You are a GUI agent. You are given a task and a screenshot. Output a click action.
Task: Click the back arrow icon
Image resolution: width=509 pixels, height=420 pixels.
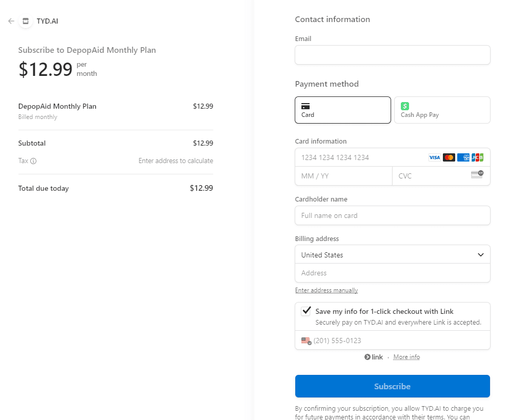[x=11, y=21]
